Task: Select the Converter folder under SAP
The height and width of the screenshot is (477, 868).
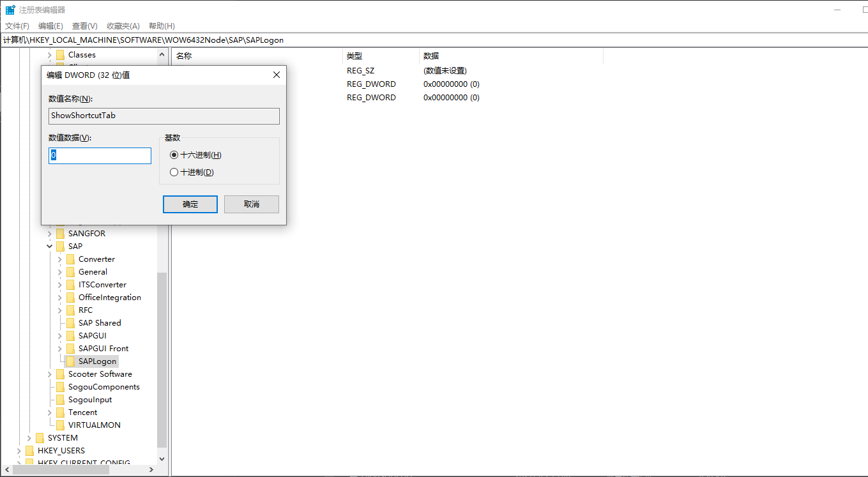Action: pos(70,259)
